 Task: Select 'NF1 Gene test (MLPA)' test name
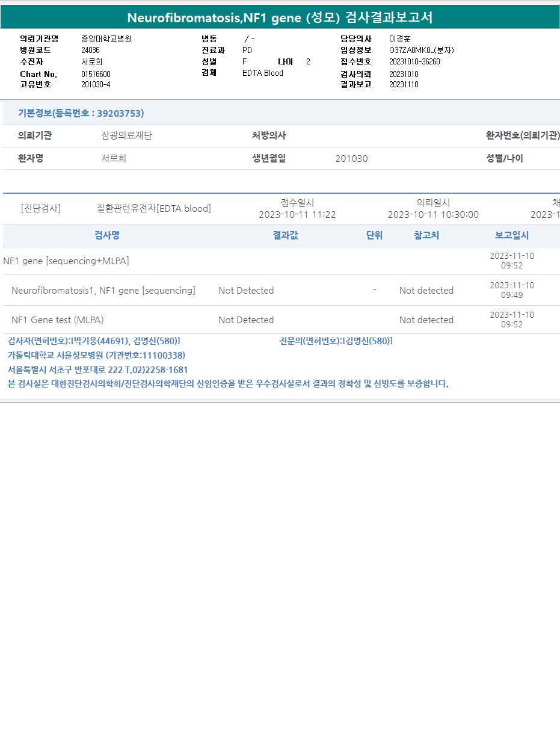pos(57,320)
